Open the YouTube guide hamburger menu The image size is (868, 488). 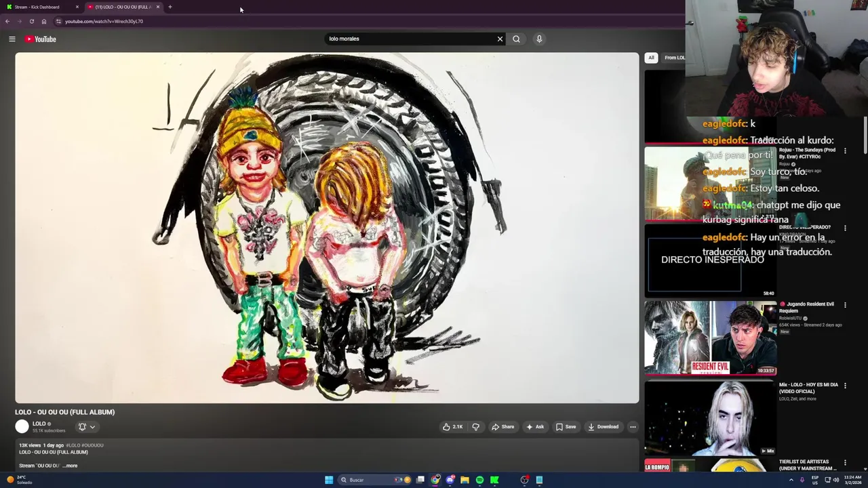pos(12,39)
